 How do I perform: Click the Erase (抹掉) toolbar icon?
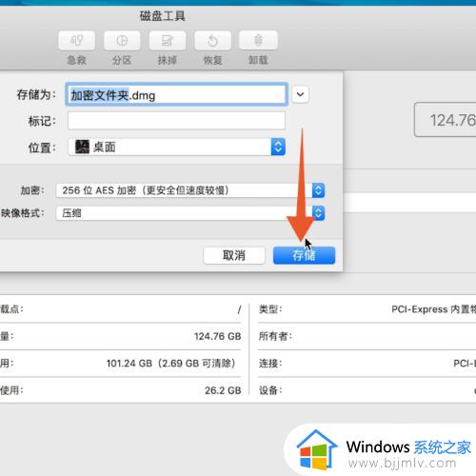coord(168,40)
